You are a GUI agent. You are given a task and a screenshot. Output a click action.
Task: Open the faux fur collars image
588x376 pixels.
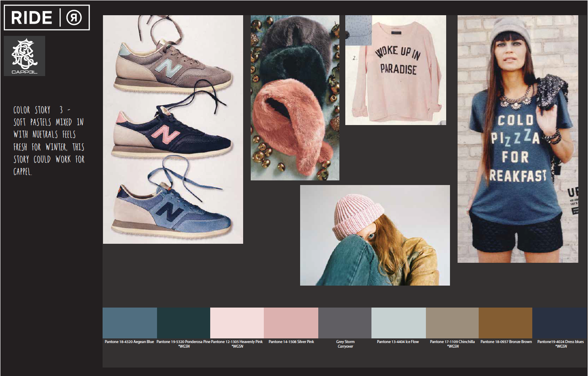pyautogui.click(x=295, y=98)
